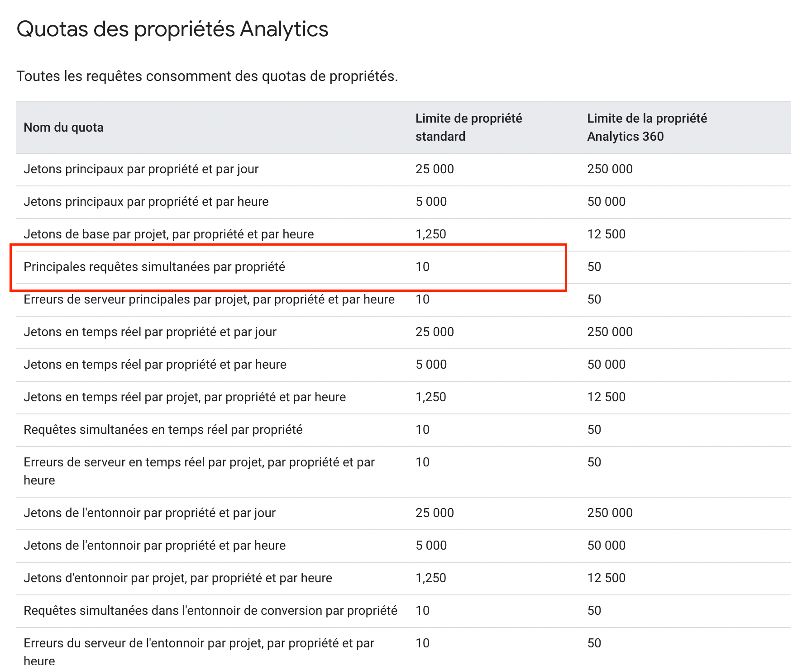Click the Limite de propriété standard header

(x=468, y=128)
